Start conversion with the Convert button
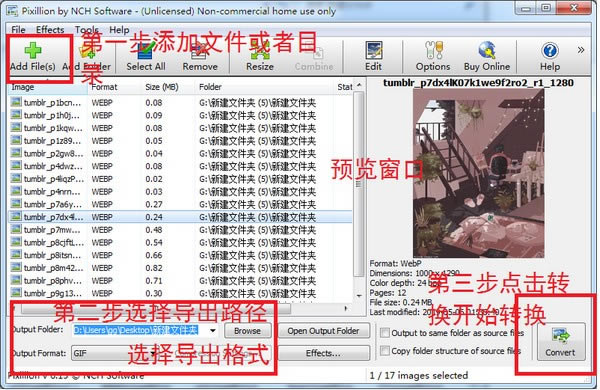 point(561,342)
